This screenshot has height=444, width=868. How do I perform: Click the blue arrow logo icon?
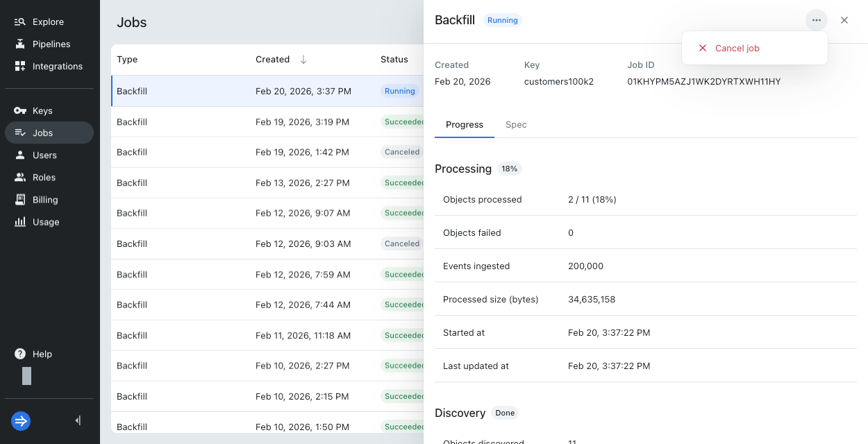[21, 420]
